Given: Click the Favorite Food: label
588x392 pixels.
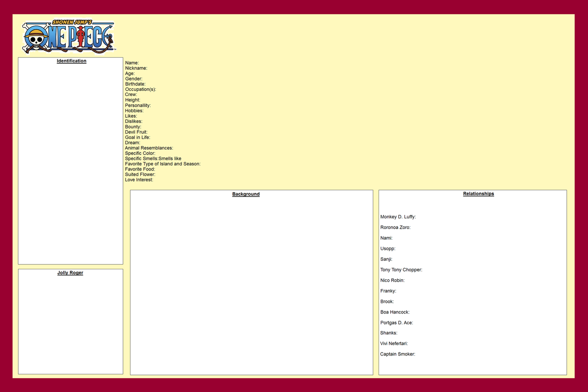Looking at the screenshot, I should pyautogui.click(x=140, y=170).
